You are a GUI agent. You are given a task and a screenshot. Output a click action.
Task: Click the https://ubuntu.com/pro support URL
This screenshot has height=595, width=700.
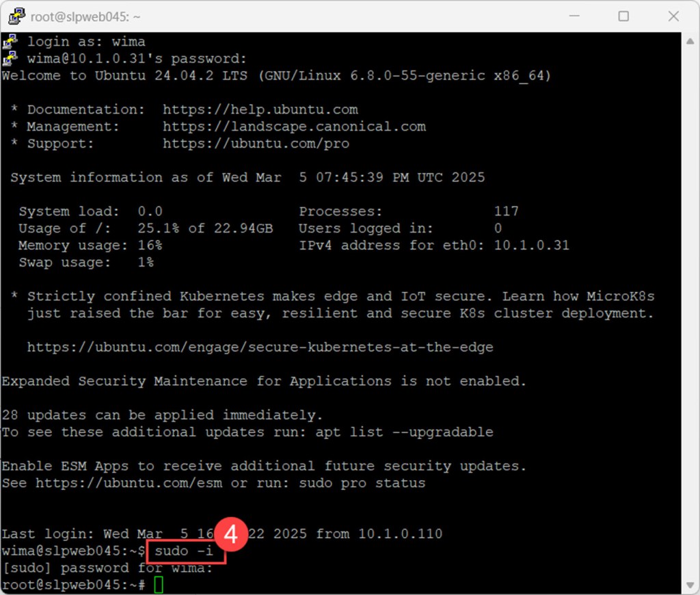click(256, 144)
